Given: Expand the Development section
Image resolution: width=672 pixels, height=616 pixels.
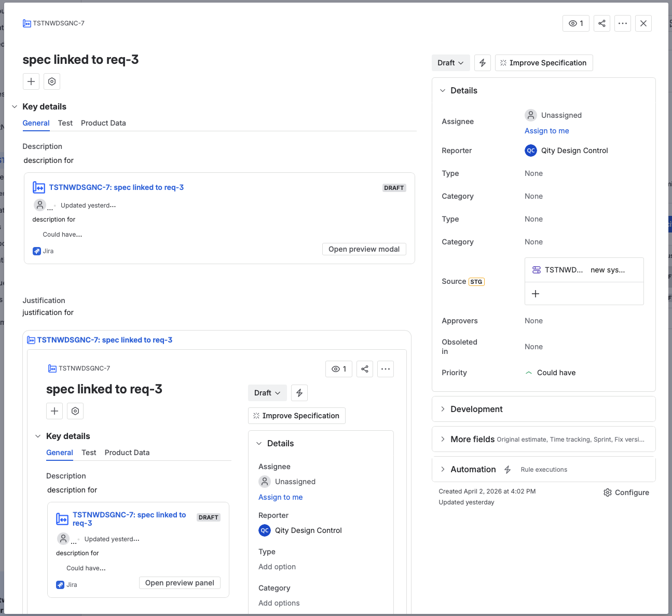Looking at the screenshot, I should pos(443,409).
